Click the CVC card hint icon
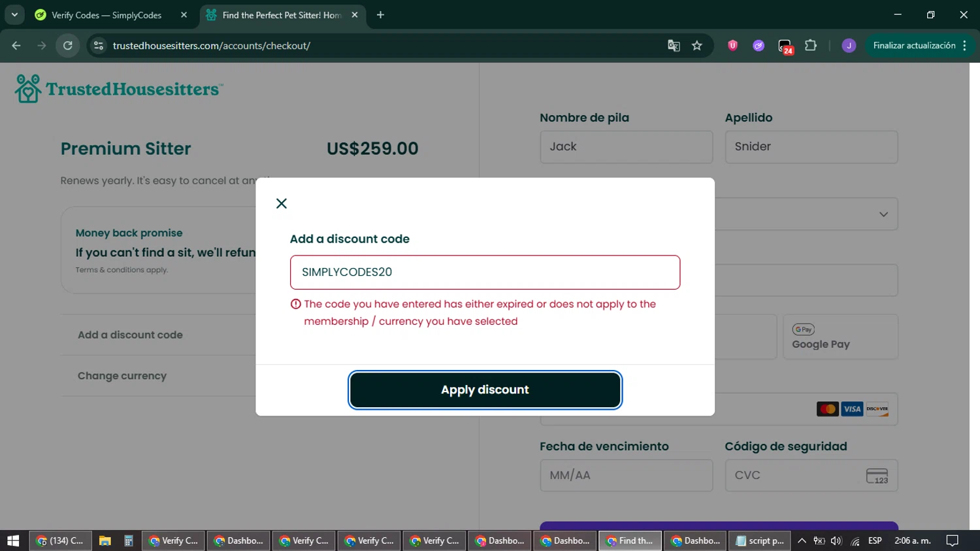 (x=877, y=476)
